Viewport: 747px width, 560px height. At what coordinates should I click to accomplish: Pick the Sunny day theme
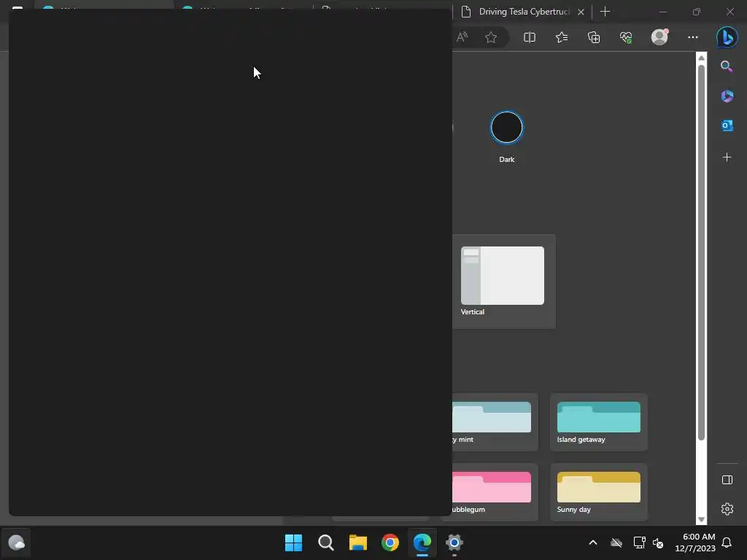coord(598,492)
